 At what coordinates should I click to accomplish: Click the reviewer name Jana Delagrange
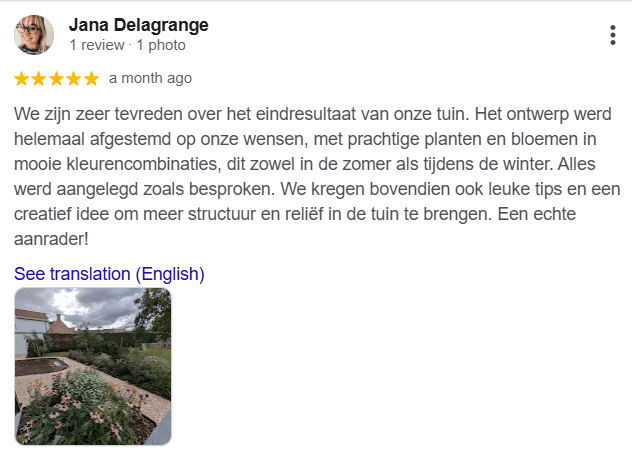pos(138,25)
